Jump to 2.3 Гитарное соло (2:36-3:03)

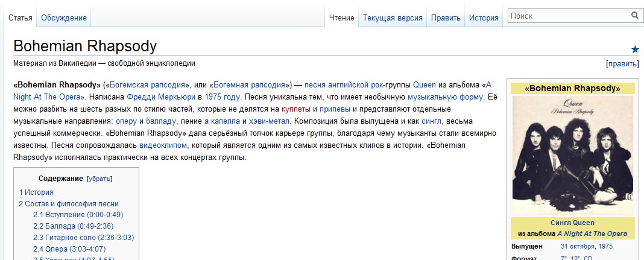tap(83, 238)
